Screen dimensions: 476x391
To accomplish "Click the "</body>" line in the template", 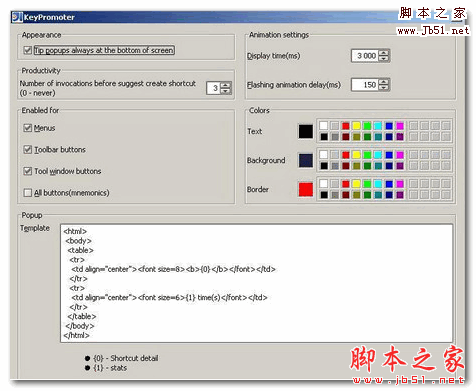I will pos(80,326).
